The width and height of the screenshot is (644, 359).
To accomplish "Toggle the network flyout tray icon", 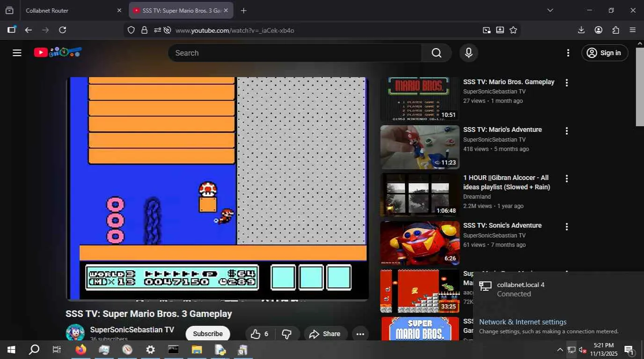I will click(x=571, y=350).
